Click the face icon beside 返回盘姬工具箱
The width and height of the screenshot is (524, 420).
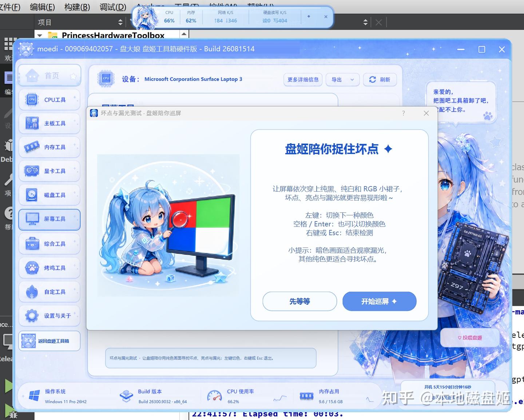pyautogui.click(x=28, y=341)
